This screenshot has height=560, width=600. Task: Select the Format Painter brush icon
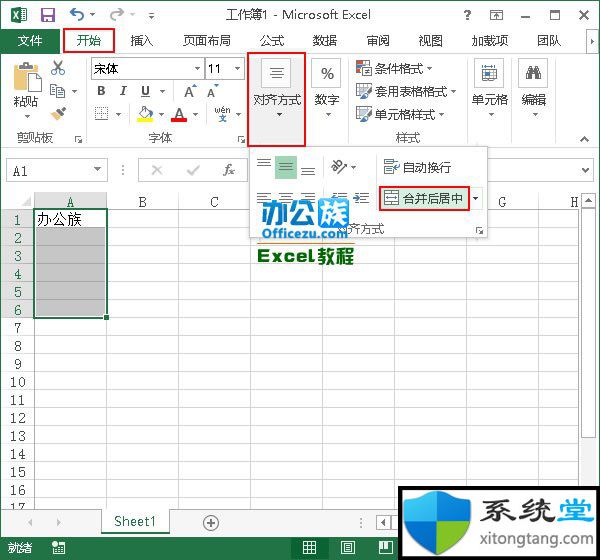coord(58,113)
